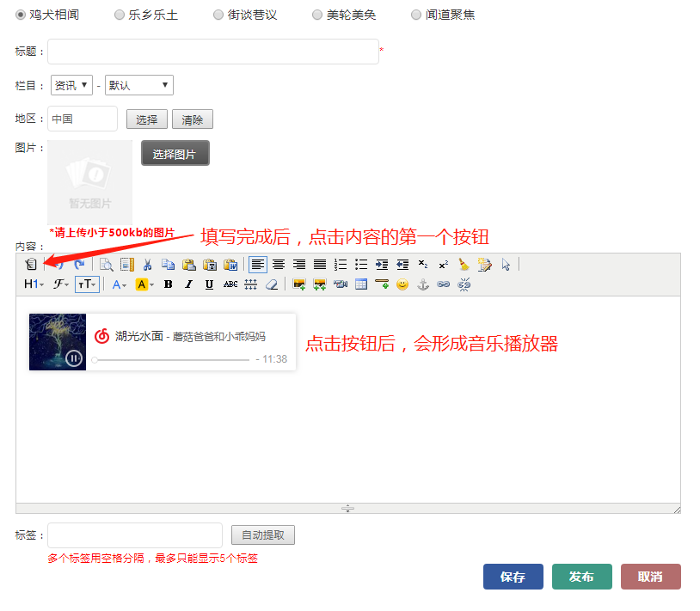Apply italic formatting
This screenshot has height=611, width=700.
pos(188,284)
